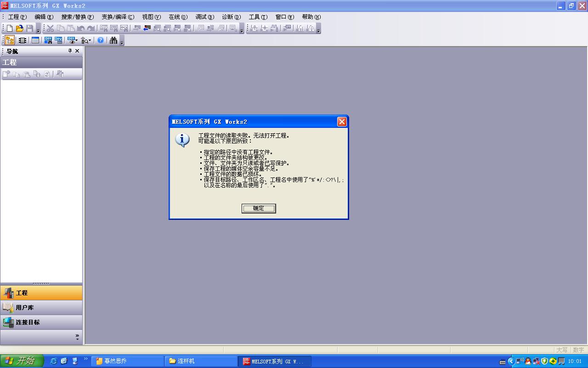Click the PLC read icon with blue arrow
588x368 pixels.
(x=147, y=29)
